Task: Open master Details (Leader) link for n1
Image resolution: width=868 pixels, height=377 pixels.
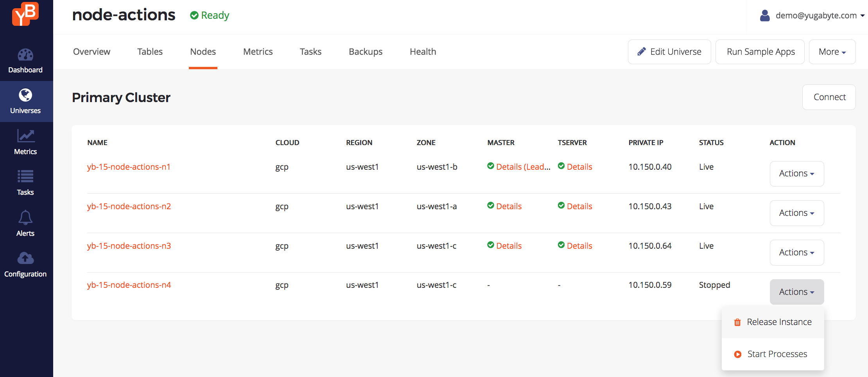Action: pos(523,167)
